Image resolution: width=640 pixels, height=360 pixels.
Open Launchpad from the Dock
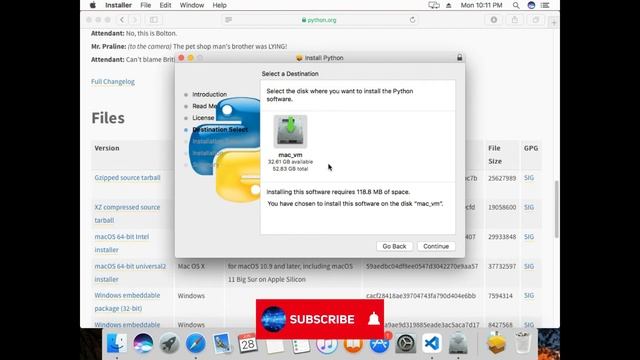169,343
